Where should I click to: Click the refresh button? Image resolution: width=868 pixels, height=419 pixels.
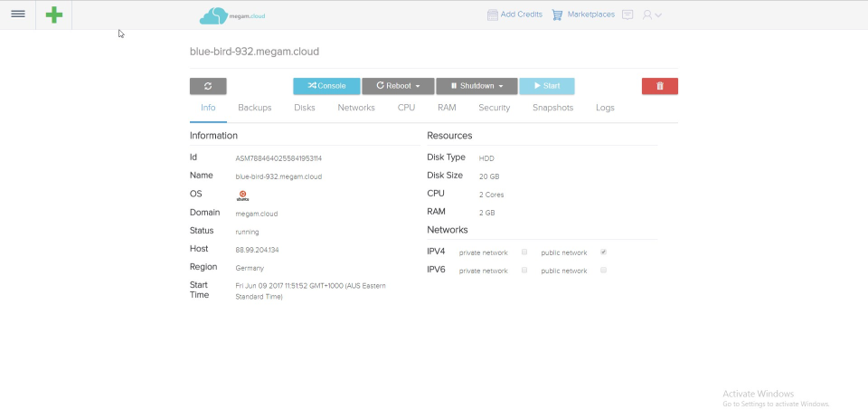[208, 86]
